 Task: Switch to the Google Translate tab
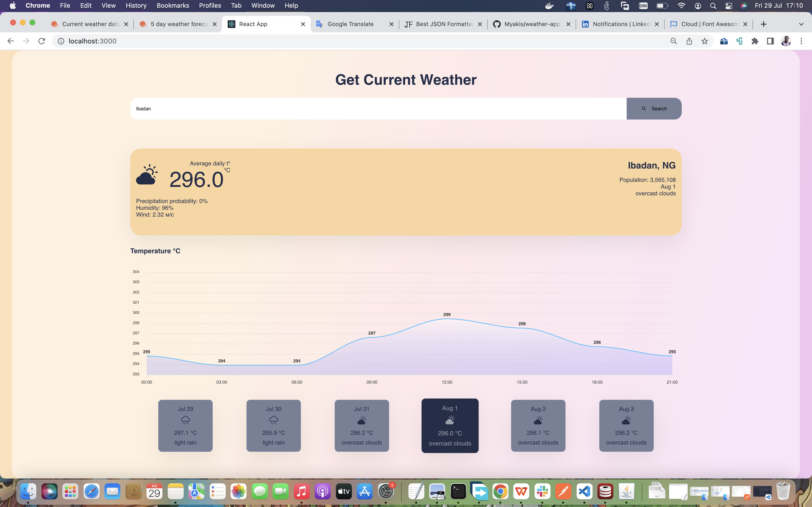[350, 24]
